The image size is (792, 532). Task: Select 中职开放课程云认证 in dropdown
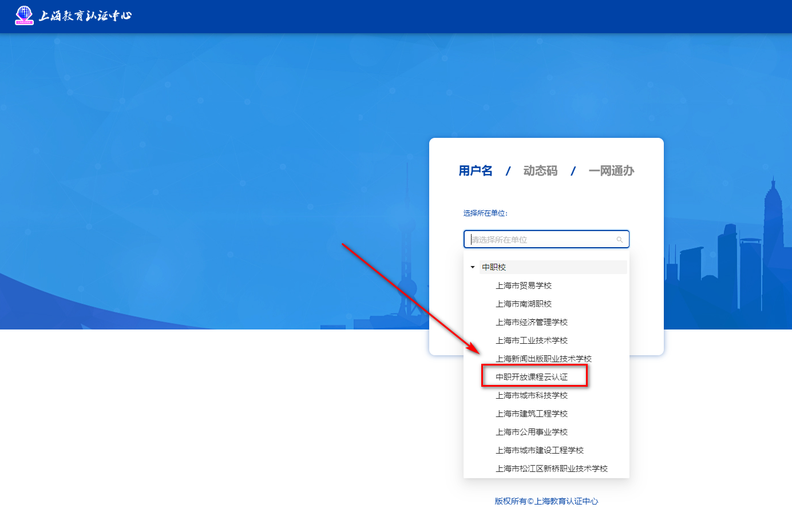pyautogui.click(x=532, y=377)
